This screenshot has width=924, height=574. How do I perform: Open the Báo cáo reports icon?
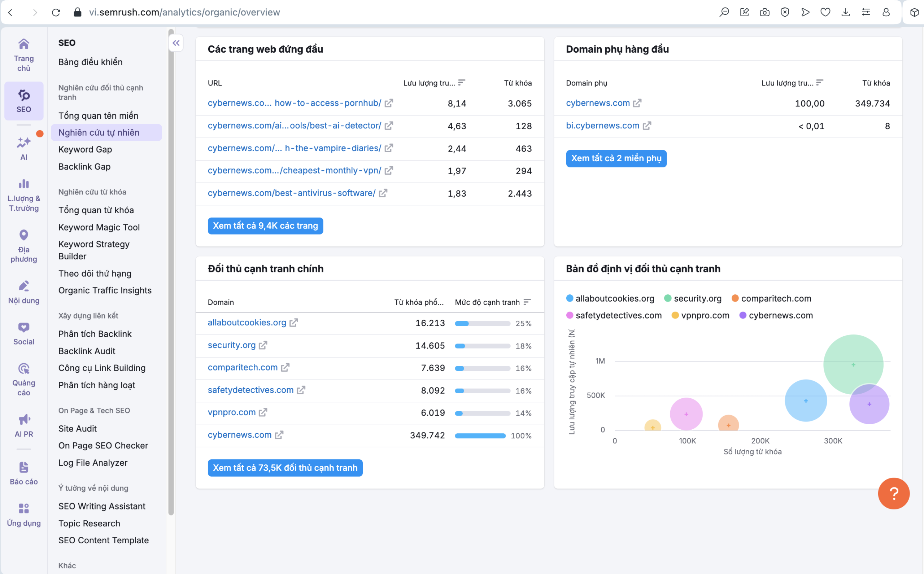23,467
